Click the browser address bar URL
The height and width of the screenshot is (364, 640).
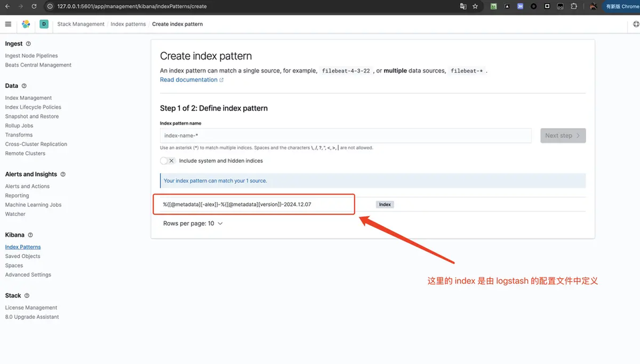click(132, 6)
